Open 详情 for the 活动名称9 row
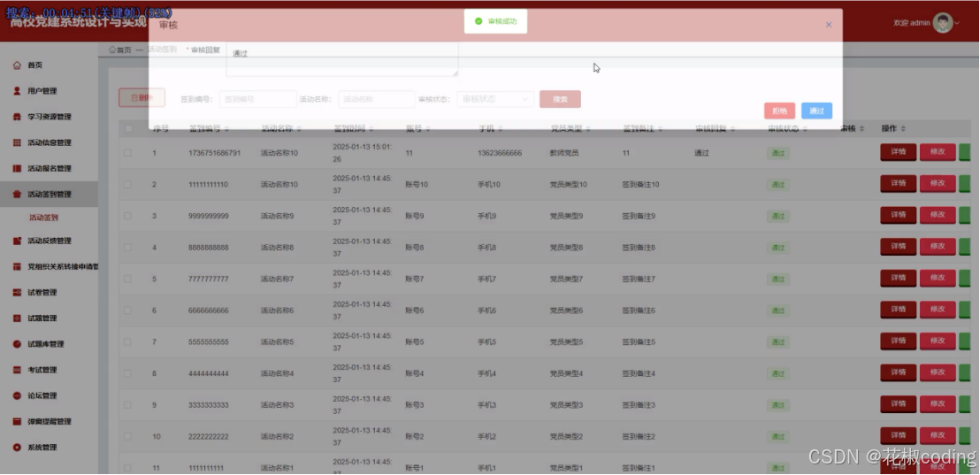 pyautogui.click(x=898, y=215)
